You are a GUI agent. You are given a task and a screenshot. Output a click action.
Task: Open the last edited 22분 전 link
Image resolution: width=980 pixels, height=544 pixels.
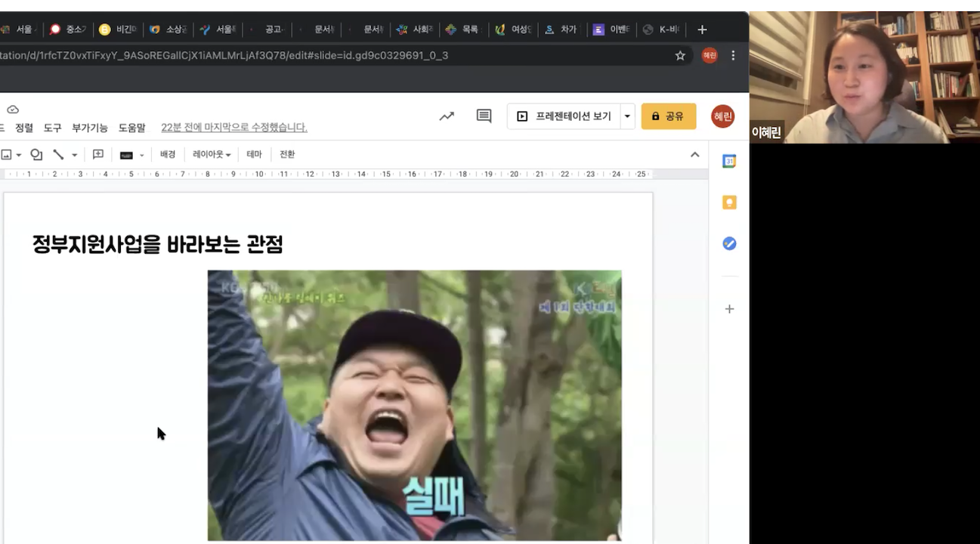[234, 128]
